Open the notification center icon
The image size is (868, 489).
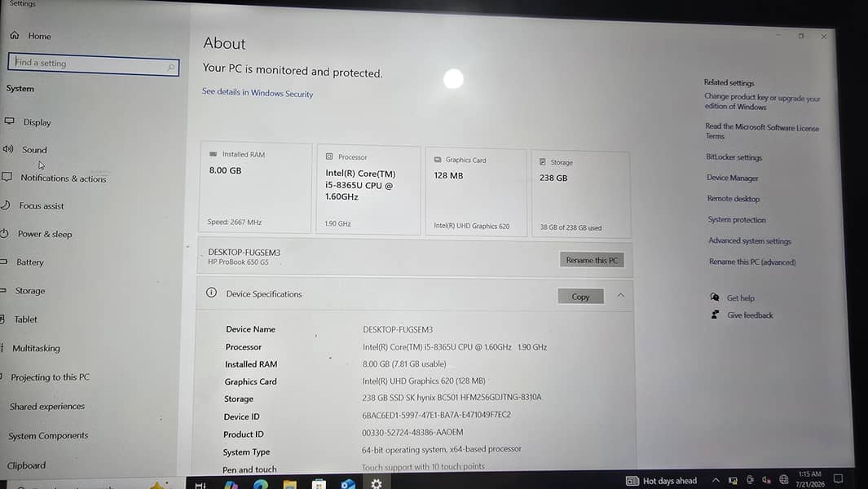point(838,478)
